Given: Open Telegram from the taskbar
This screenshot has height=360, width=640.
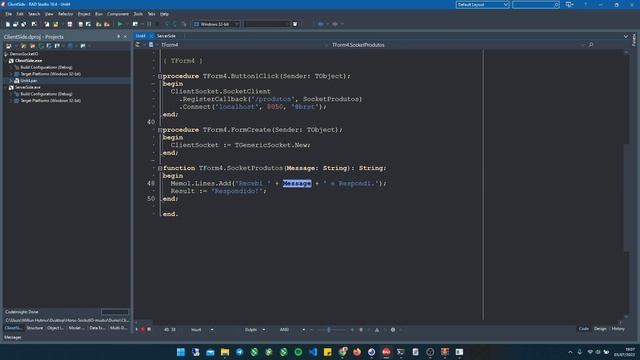Looking at the screenshot, I should (x=240, y=352).
